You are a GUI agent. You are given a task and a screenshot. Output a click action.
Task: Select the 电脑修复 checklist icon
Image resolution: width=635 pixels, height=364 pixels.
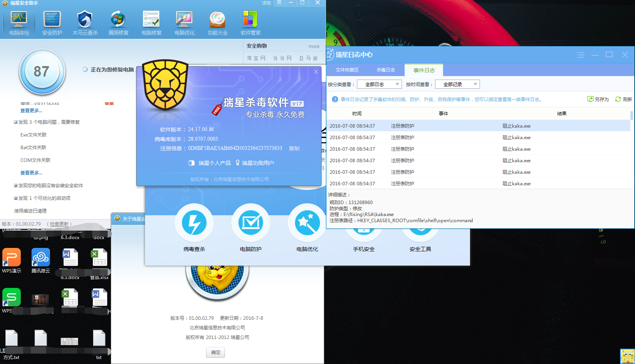[x=151, y=23]
